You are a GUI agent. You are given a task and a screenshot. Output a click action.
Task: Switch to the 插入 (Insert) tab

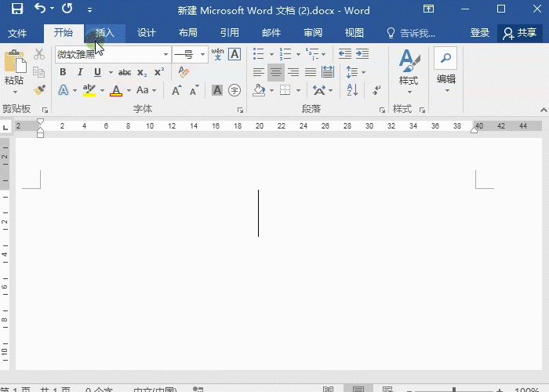click(x=105, y=33)
